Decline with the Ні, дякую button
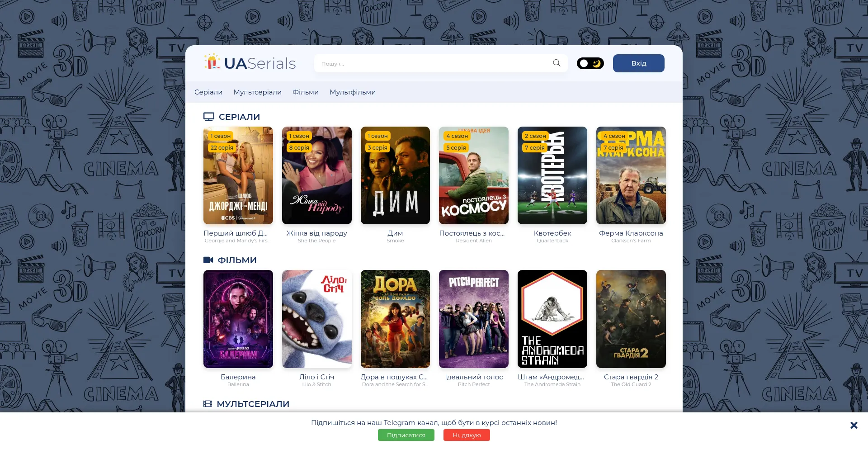Viewport: 868px width, 449px height. coord(466,435)
